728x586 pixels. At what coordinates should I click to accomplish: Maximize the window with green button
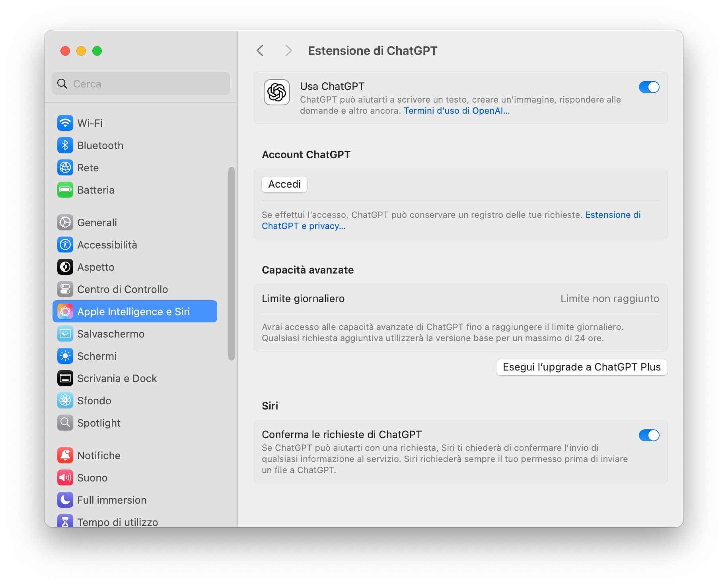click(97, 51)
